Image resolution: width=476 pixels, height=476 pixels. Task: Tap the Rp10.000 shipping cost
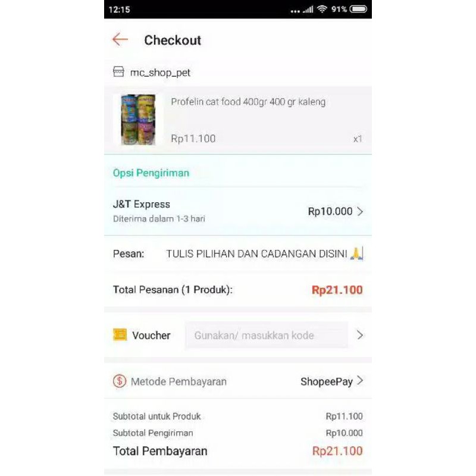click(330, 211)
